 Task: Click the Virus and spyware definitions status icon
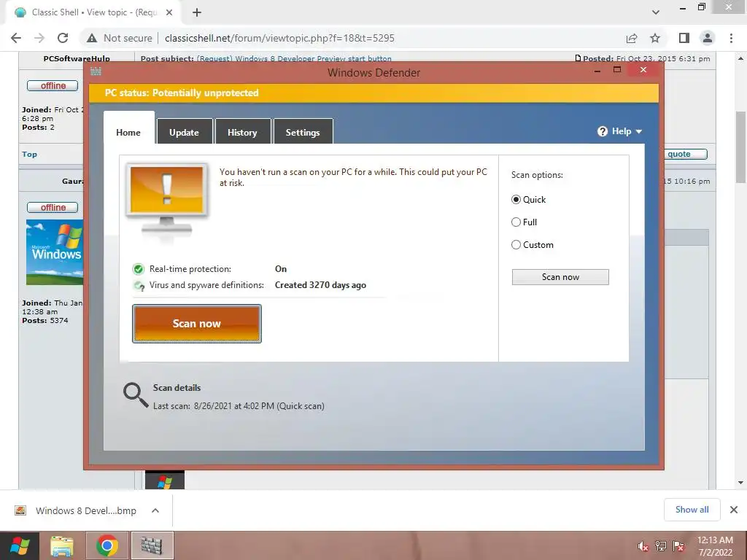pyautogui.click(x=139, y=286)
